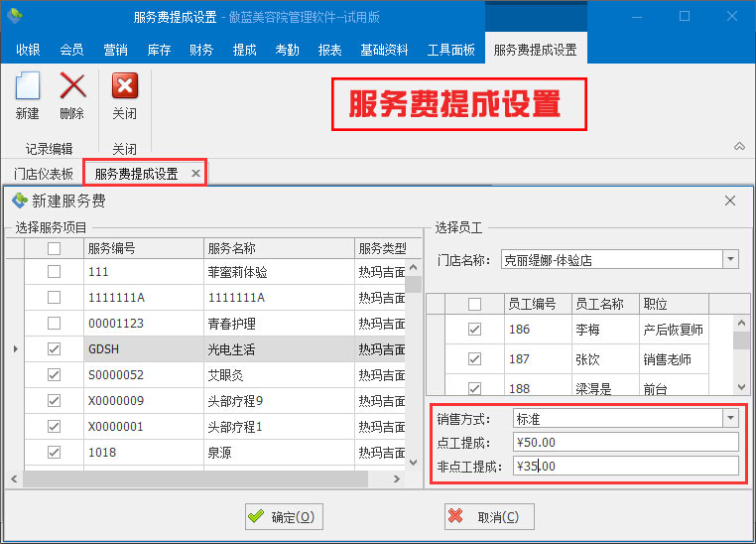The width and height of the screenshot is (756, 544).
Task: Click the 取消(C) cancel button
Action: (489, 516)
